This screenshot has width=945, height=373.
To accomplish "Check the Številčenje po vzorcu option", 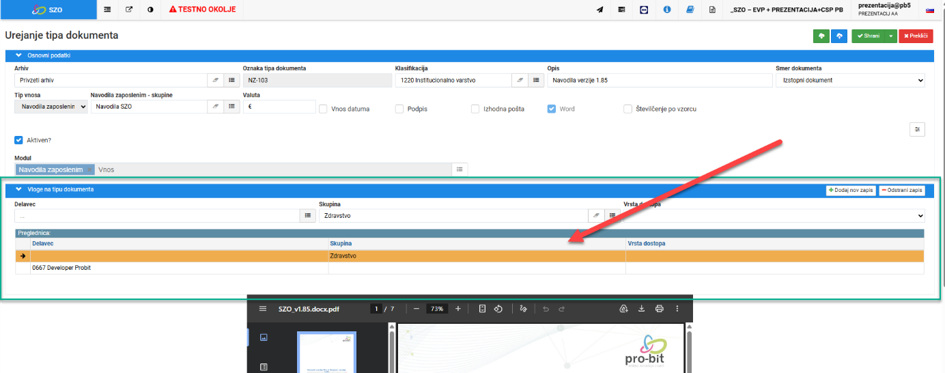I will coord(627,109).
